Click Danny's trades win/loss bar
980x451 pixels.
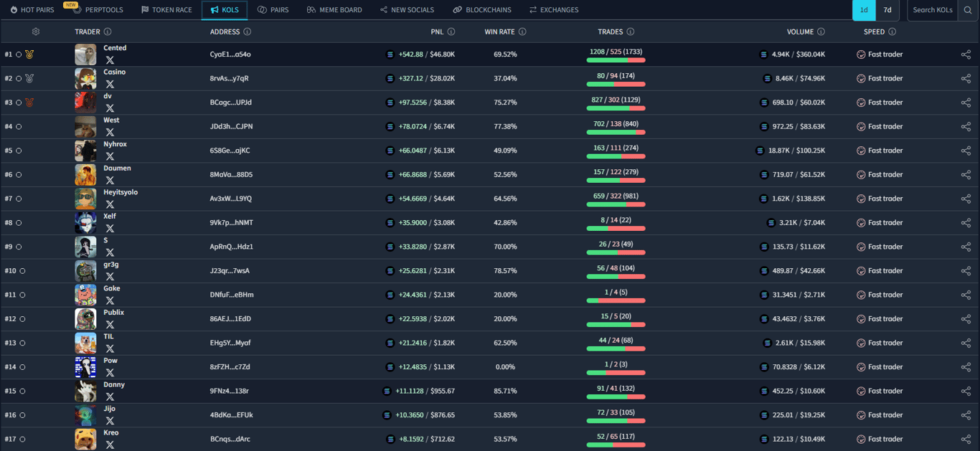(616, 397)
